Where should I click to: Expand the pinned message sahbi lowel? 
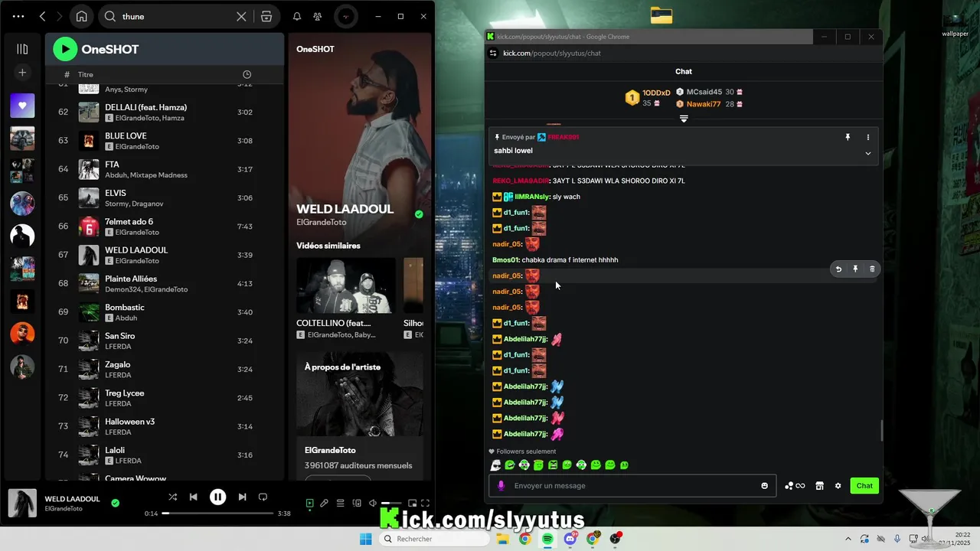coord(867,153)
